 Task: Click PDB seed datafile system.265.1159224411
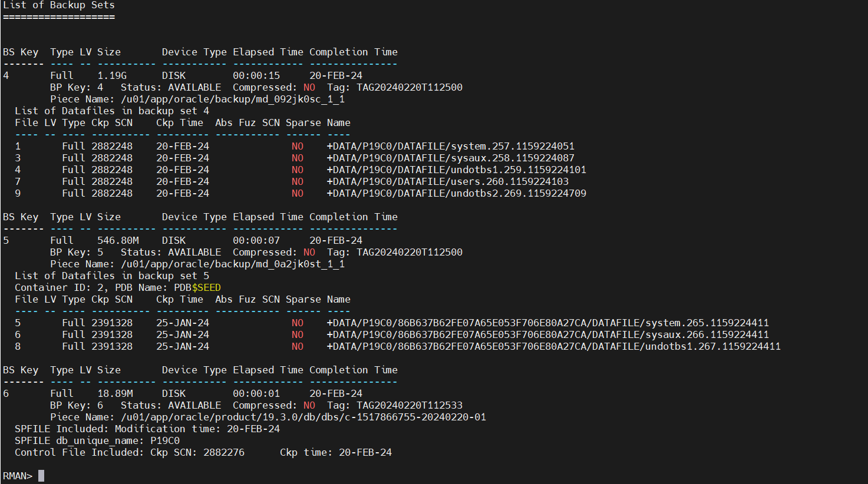(x=548, y=323)
